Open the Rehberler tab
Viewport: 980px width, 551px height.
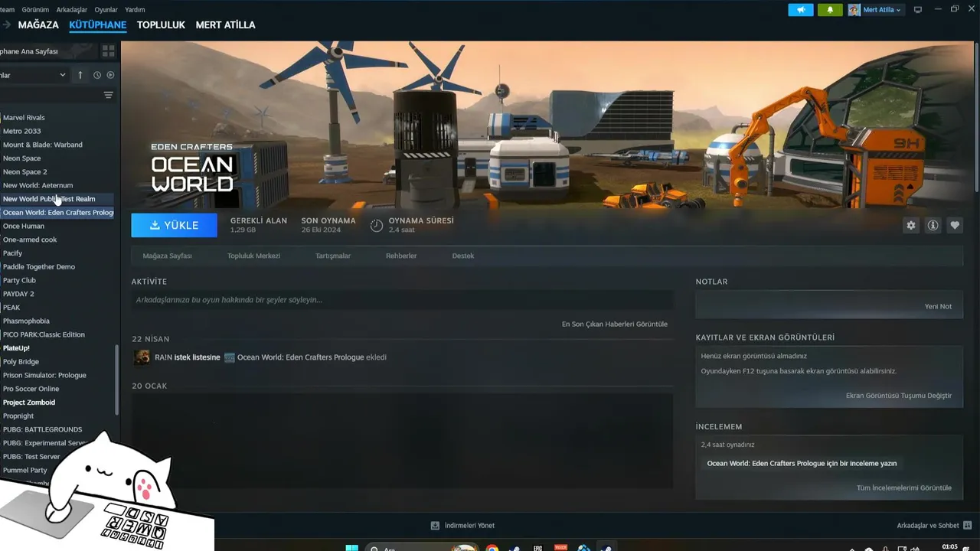point(401,256)
